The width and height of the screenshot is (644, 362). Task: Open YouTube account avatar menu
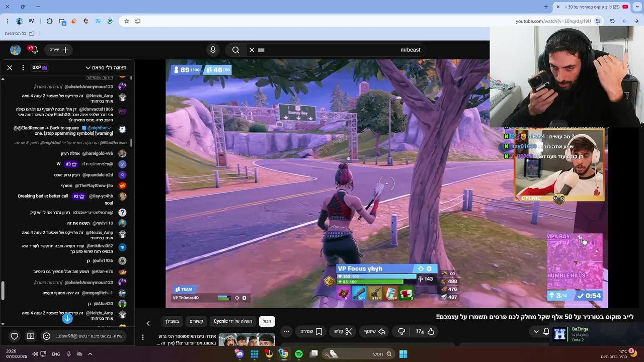[16, 50]
